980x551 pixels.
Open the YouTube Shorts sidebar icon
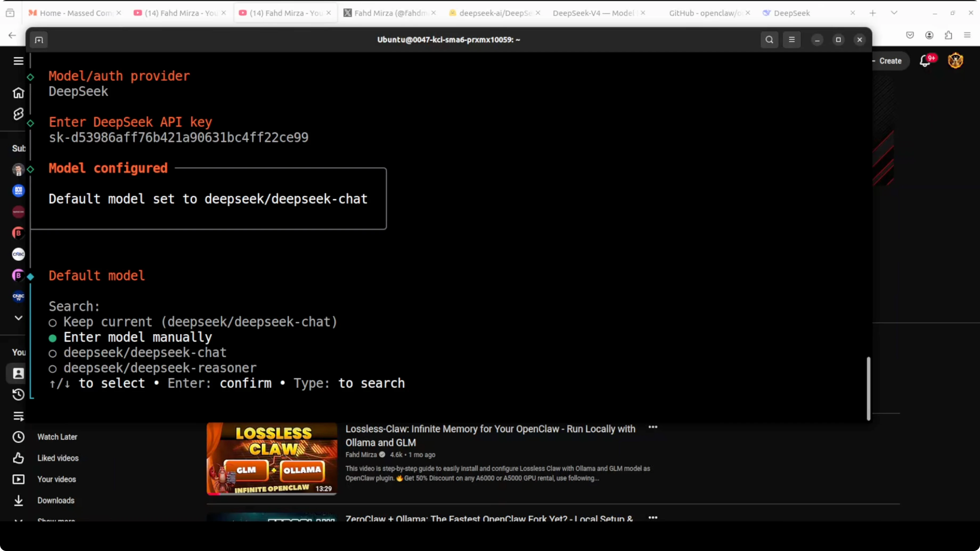(x=18, y=114)
